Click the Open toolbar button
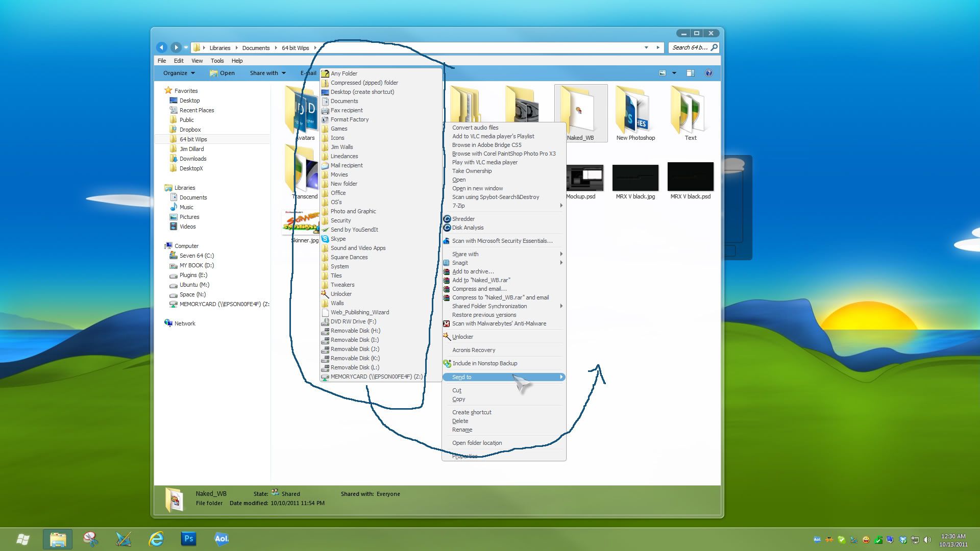This screenshot has height=551, width=980. (223, 73)
